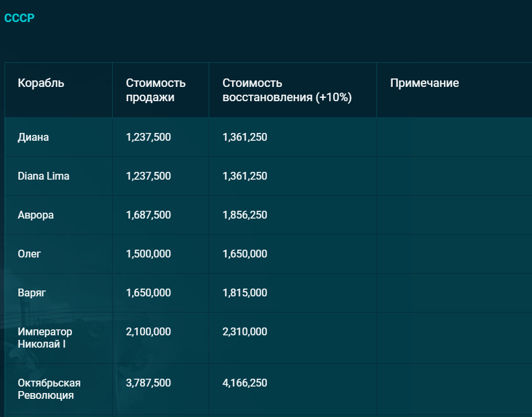Click the Аврора ship name
Image resolution: width=532 pixels, height=417 pixels.
pyautogui.click(x=36, y=215)
